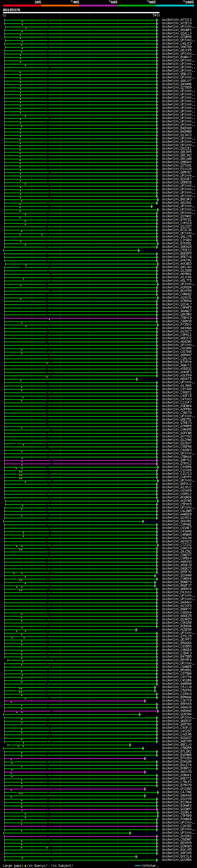Click the 'Large gaps' legend text
The image size is (197, 868).
pos(13,866)
